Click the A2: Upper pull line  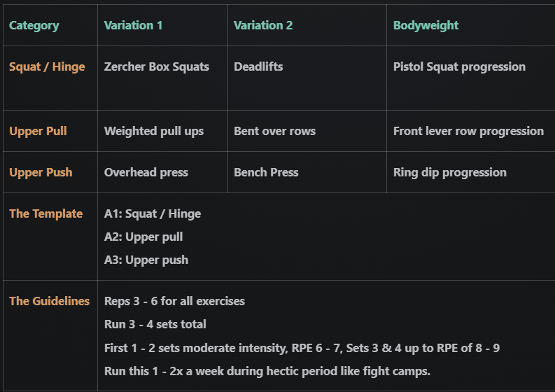[143, 237]
